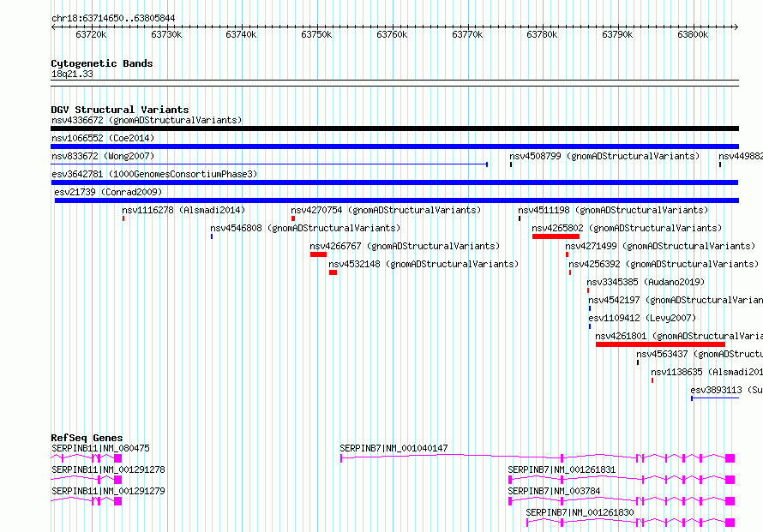Select the nsv1066552 (Coe2014) label

(103, 138)
